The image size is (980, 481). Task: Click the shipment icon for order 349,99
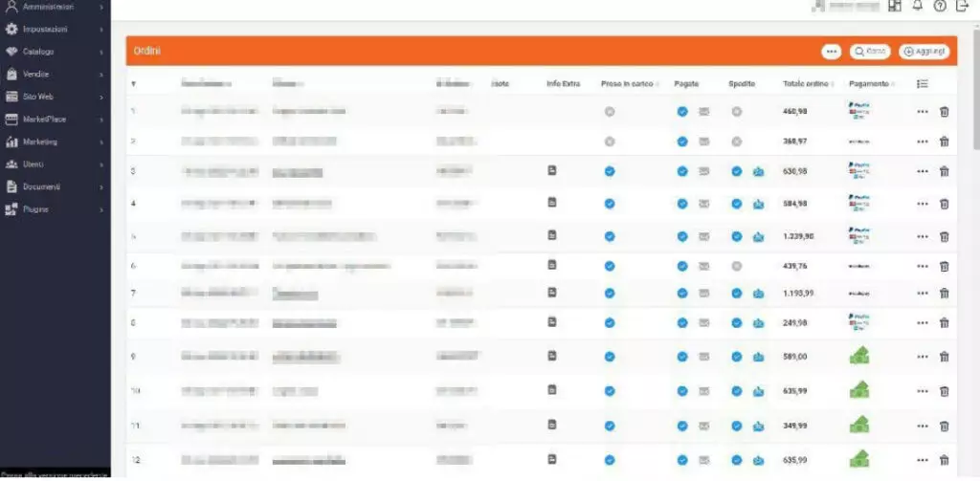coord(758,426)
